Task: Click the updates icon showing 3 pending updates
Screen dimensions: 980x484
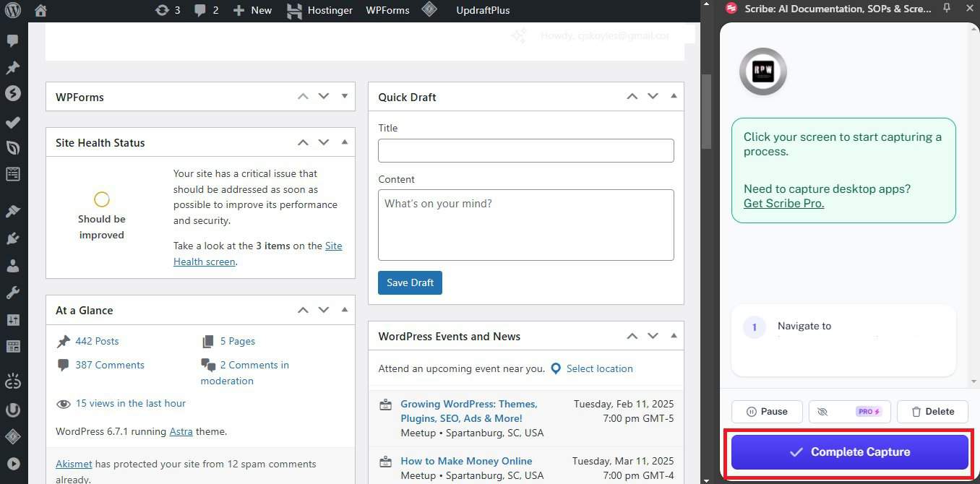Action: (167, 10)
